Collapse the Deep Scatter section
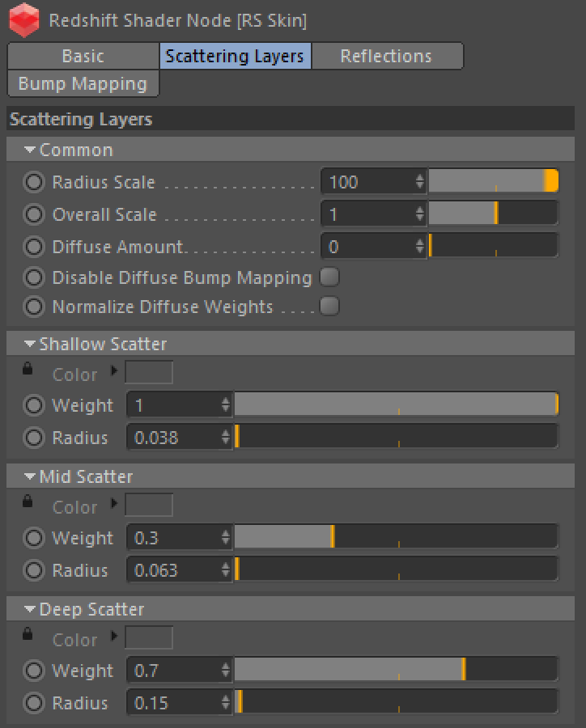 (30, 609)
